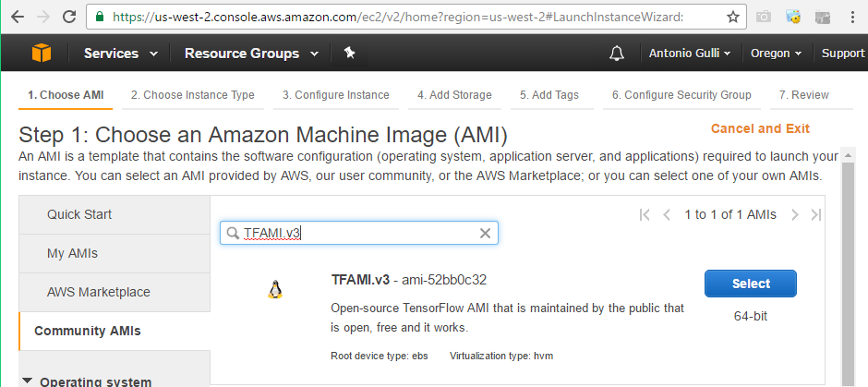Go to the next page of AMIs
Viewport: 868px width, 387px height.
795,214
